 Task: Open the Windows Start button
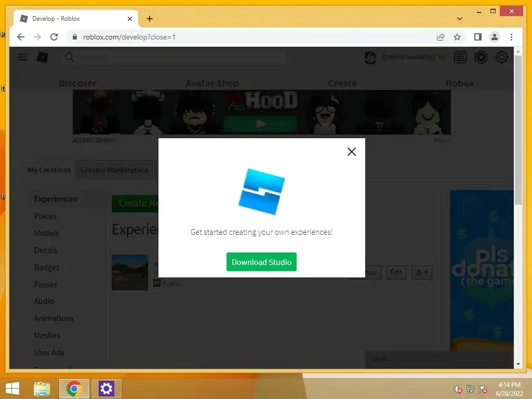click(12, 389)
